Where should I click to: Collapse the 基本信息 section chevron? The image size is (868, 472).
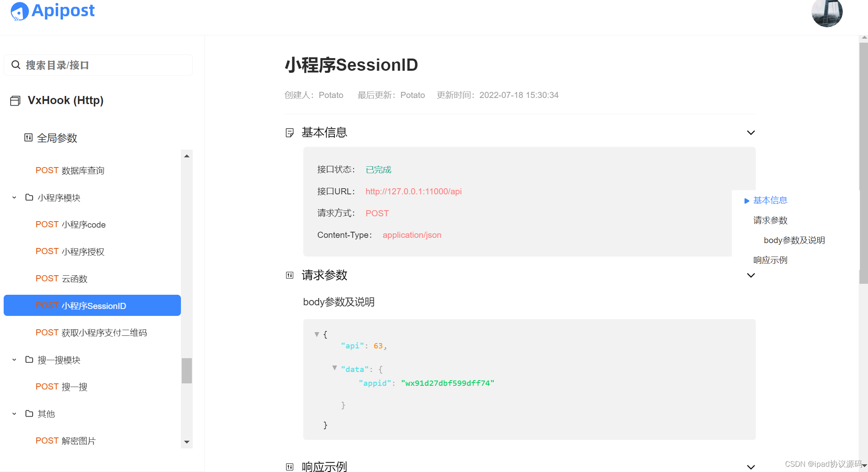(x=751, y=133)
